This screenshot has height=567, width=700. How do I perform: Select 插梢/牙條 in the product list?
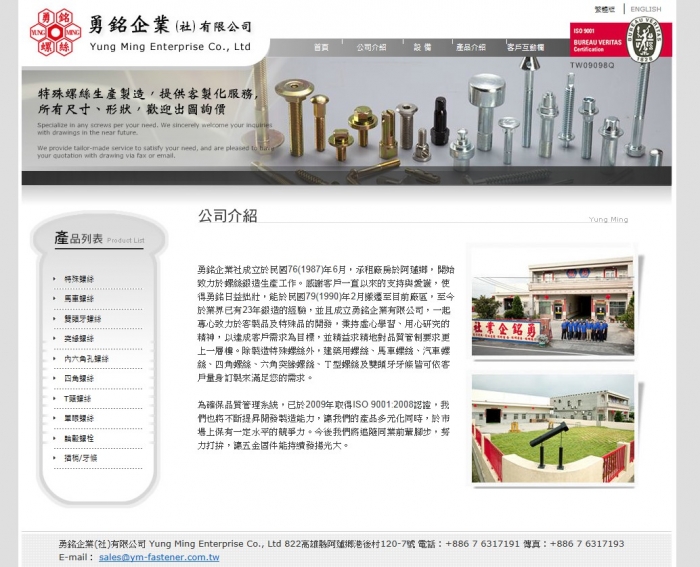(x=81, y=458)
